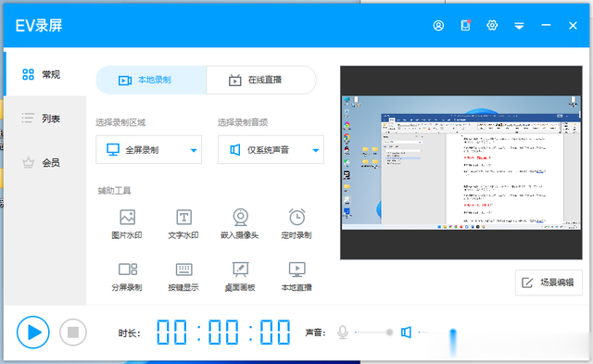The height and width of the screenshot is (364, 593).
Task: Open the settings gear icon
Action: 492,25
